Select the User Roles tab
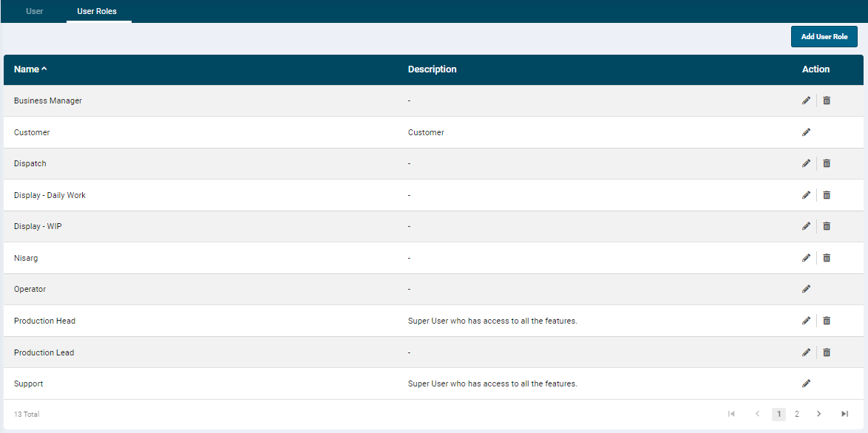 97,11
